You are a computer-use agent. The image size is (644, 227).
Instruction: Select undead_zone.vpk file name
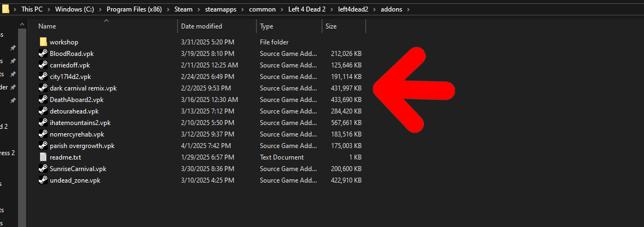pos(75,180)
